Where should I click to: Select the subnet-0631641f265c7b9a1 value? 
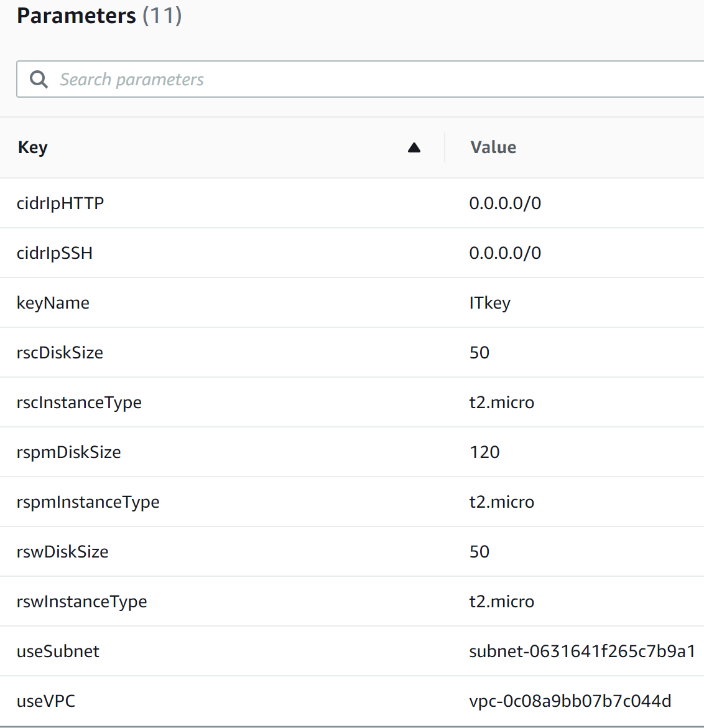click(x=582, y=651)
